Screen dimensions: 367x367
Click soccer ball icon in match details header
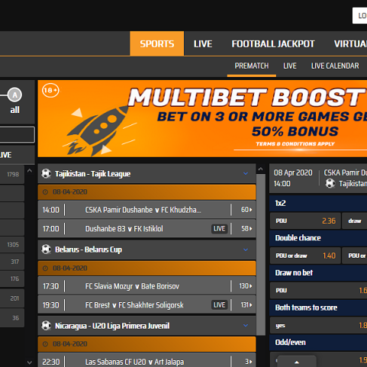[330, 183]
